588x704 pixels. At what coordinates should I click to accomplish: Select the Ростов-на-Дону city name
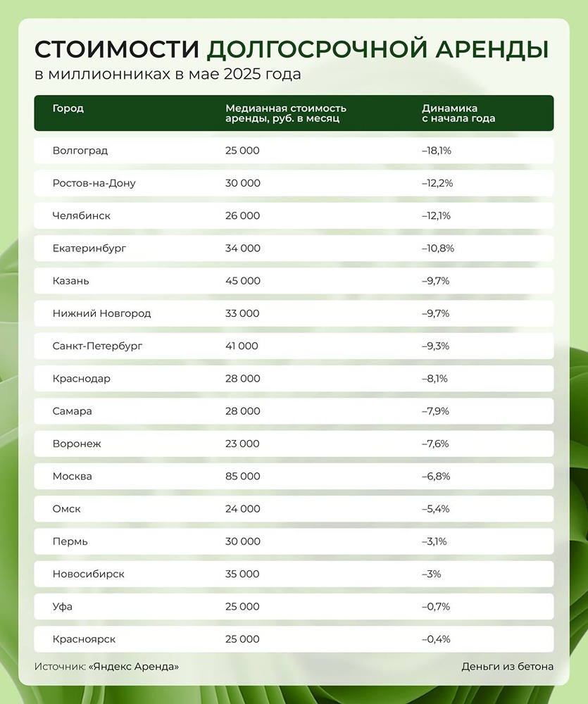[94, 183]
